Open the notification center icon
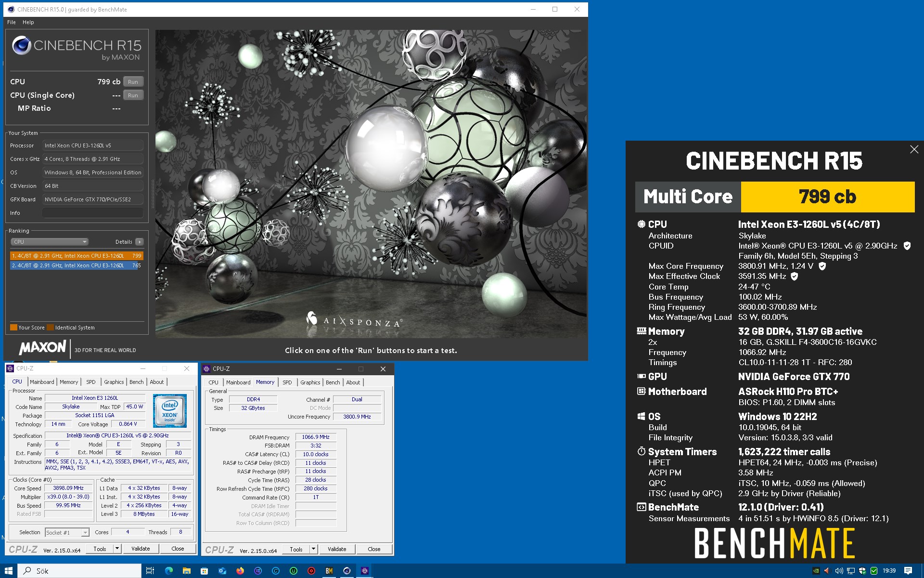924x578 pixels. pyautogui.click(x=908, y=571)
